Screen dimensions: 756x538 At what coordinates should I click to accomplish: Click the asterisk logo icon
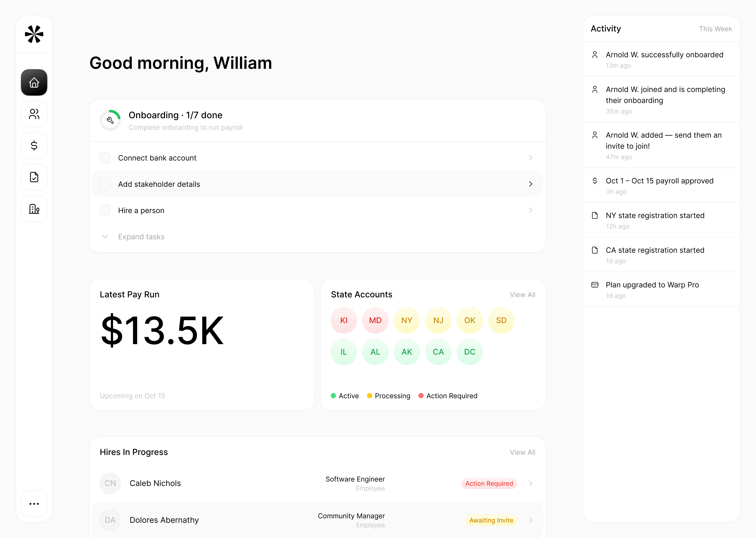tap(34, 34)
